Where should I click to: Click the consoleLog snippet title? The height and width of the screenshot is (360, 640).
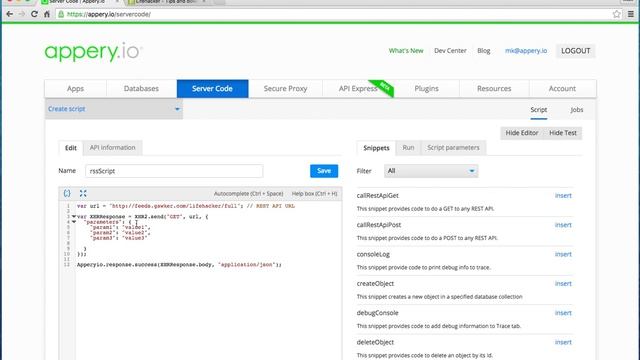point(373,254)
